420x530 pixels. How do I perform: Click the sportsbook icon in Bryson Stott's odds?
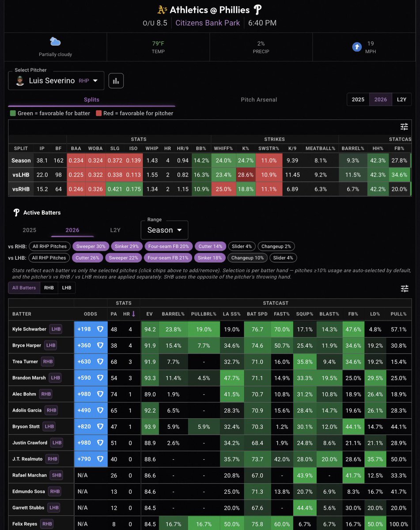coord(100,427)
